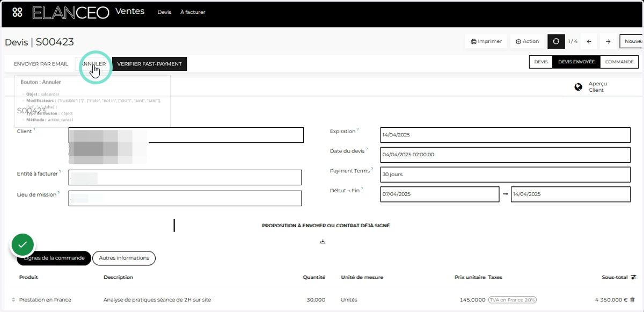Open the Devis menu

[x=164, y=12]
